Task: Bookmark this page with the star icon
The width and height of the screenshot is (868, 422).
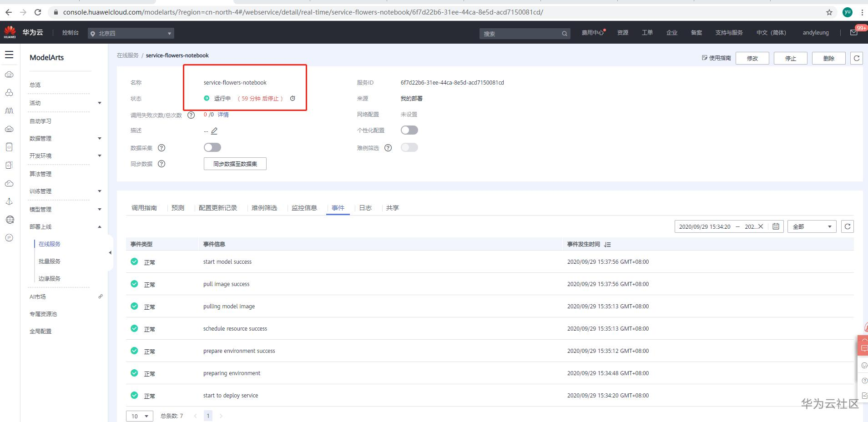Action: click(x=829, y=12)
